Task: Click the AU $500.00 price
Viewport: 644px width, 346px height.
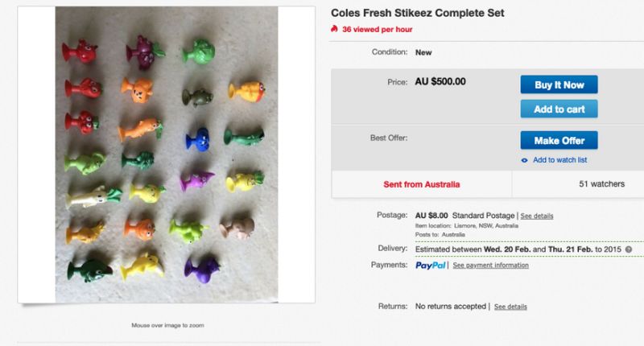Action: pyautogui.click(x=440, y=81)
